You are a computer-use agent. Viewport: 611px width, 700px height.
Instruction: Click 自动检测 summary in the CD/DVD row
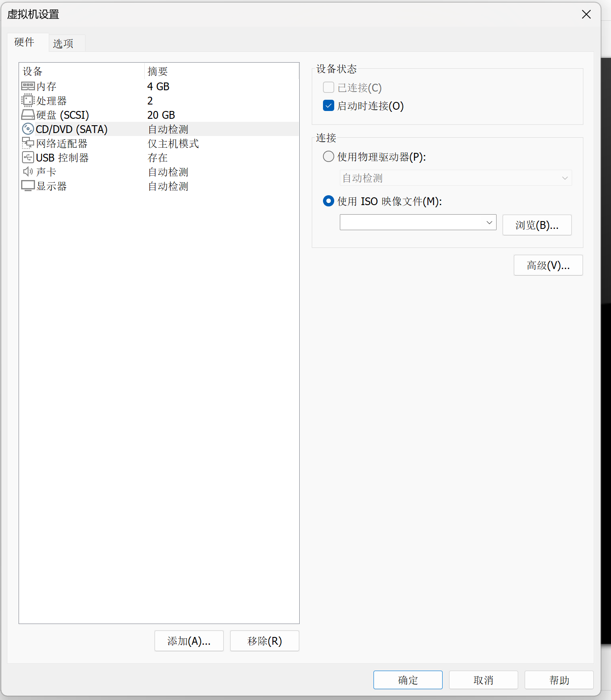168,129
